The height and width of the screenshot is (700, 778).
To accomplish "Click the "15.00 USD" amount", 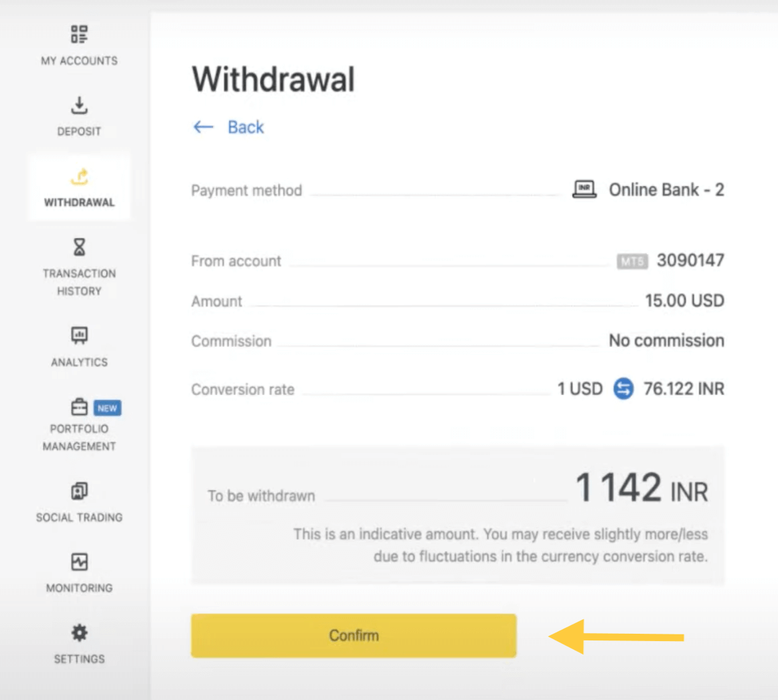I will tap(684, 300).
